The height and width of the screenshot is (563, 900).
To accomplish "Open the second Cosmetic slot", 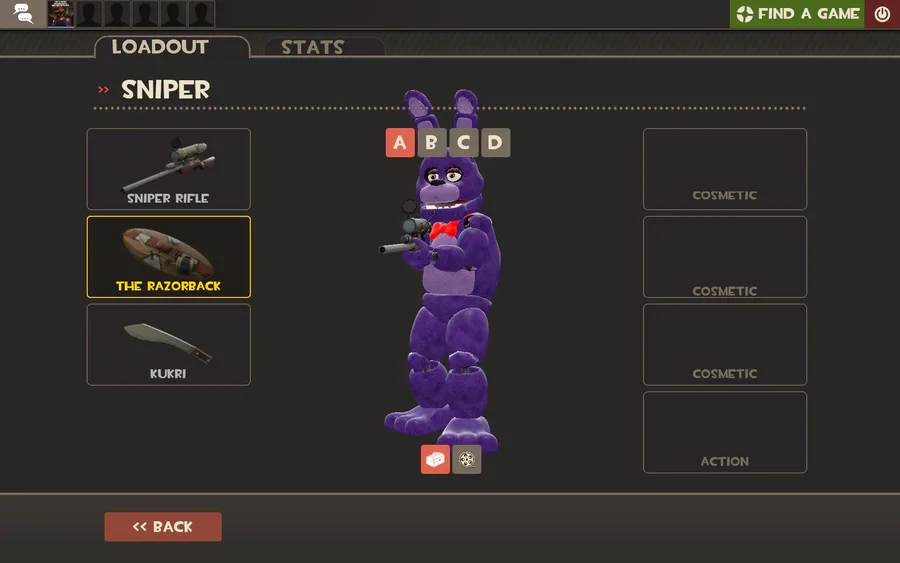I will 725,257.
